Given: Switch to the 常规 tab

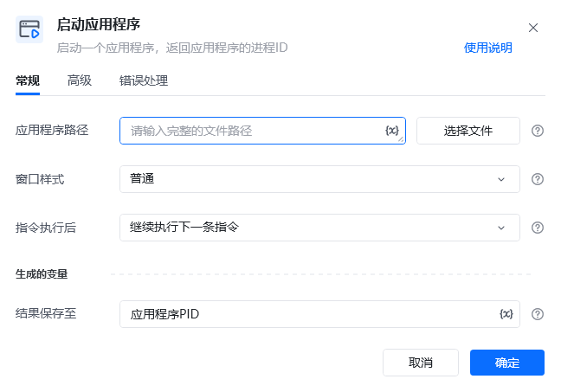Looking at the screenshot, I should click(28, 80).
